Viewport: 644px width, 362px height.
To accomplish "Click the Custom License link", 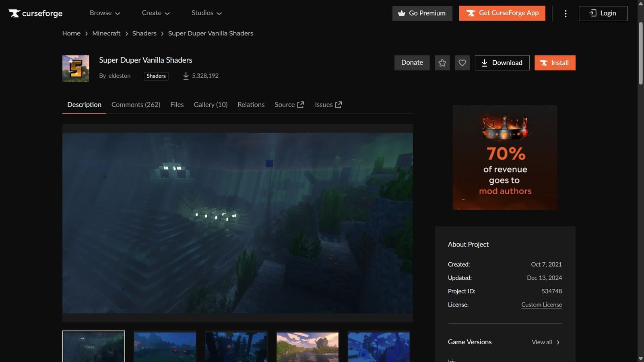I will coord(541,304).
